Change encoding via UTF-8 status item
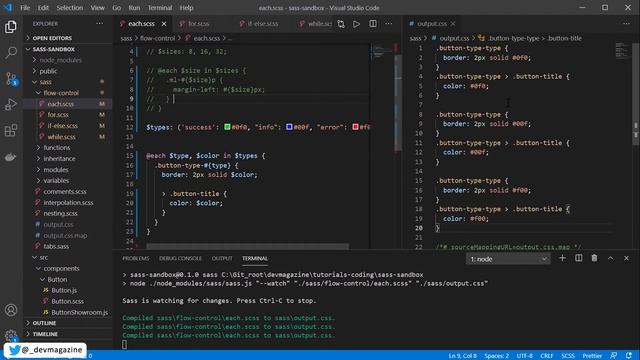640x360 pixels. point(524,356)
